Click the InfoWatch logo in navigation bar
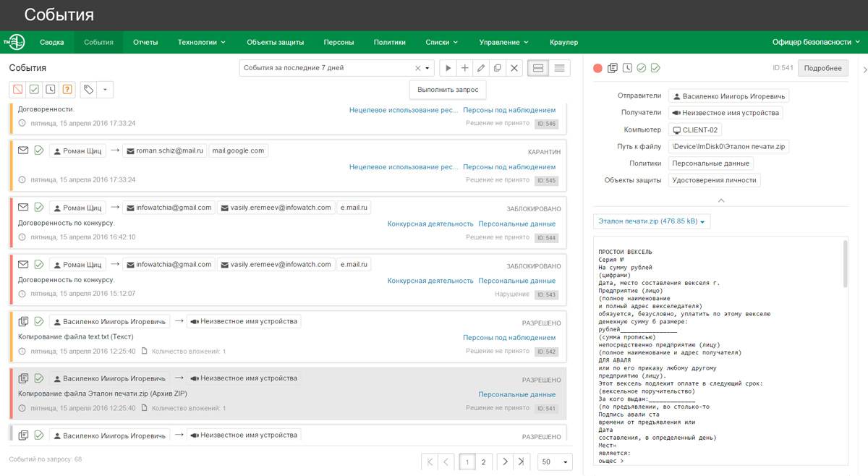Viewport: 868px width, 476px height. (14, 42)
